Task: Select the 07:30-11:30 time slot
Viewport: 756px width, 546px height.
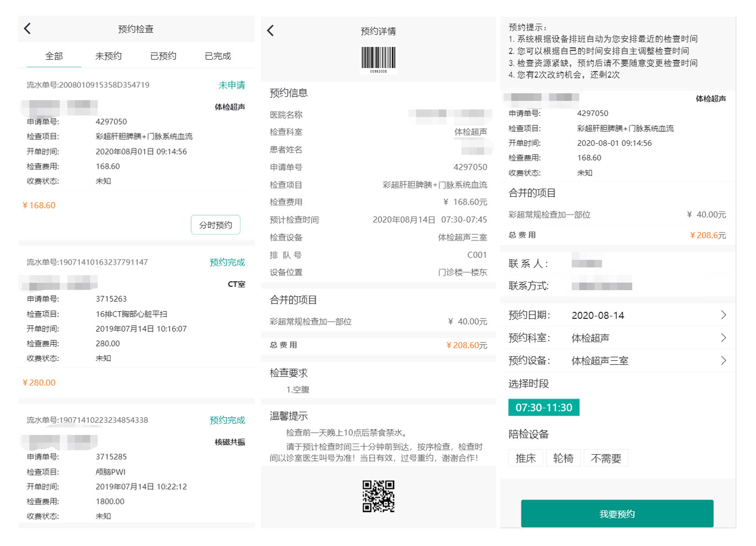Action: [x=544, y=408]
